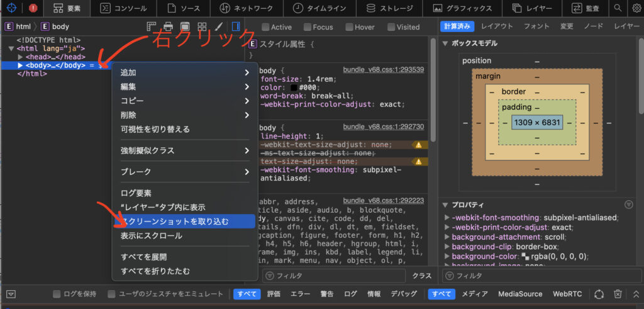Switch to the コンソール tab
This screenshot has width=644, height=309.
123,8
